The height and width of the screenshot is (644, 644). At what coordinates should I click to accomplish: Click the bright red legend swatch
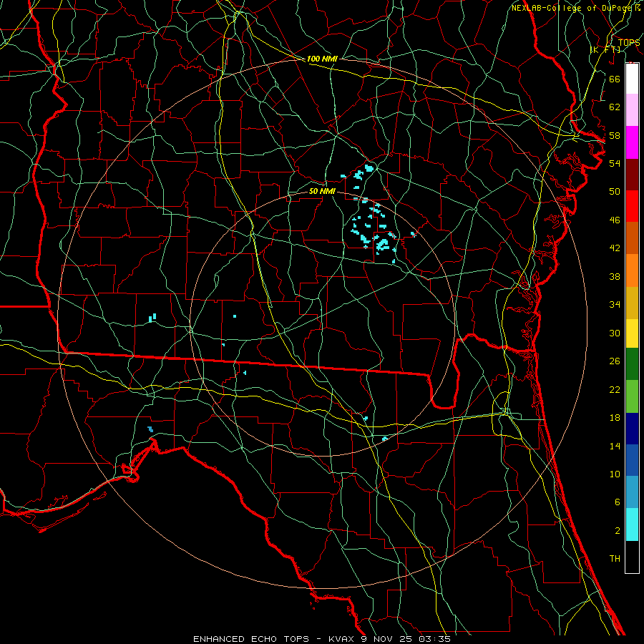tap(632, 206)
